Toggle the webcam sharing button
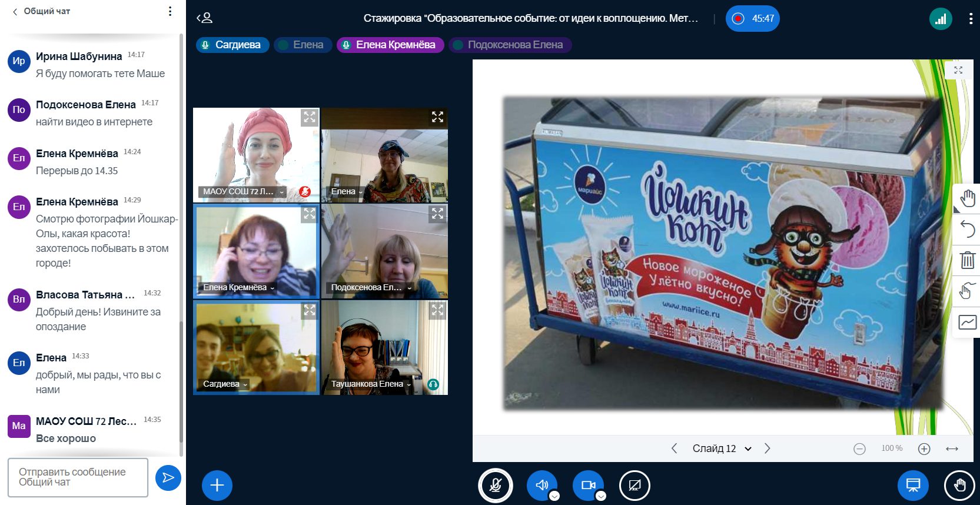 point(588,486)
